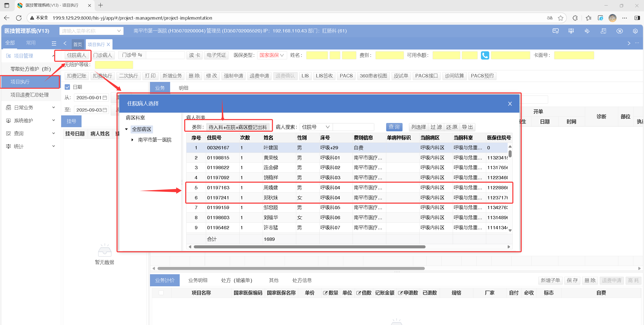Open the 住院号 search type dropdown
This screenshot has width=644, height=325.
click(x=316, y=127)
